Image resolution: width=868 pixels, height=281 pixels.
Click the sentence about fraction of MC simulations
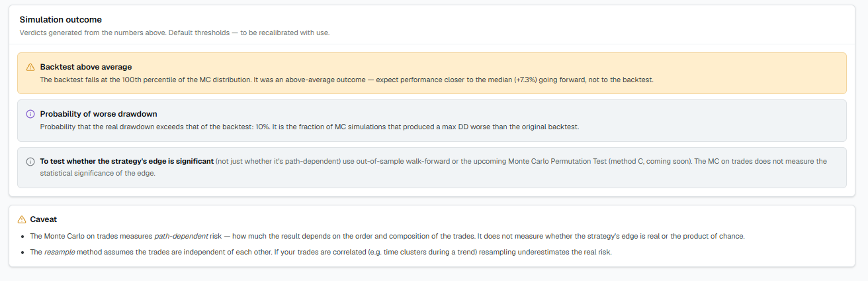pos(425,127)
